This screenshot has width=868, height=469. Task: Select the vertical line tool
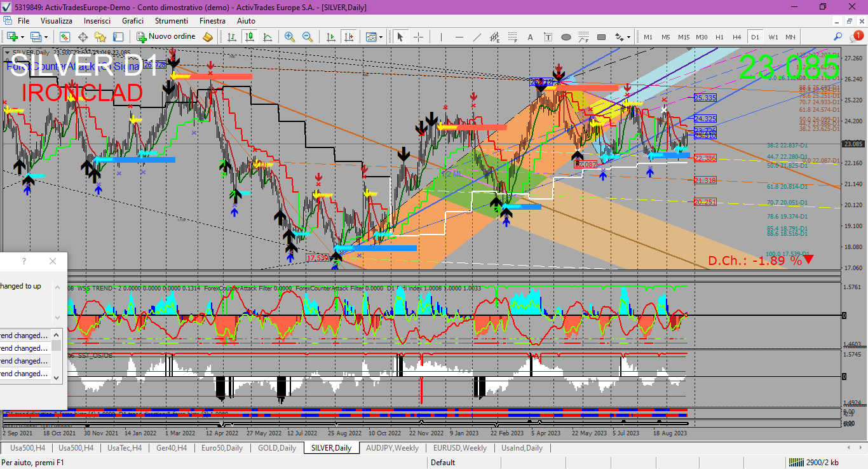pyautogui.click(x=441, y=37)
